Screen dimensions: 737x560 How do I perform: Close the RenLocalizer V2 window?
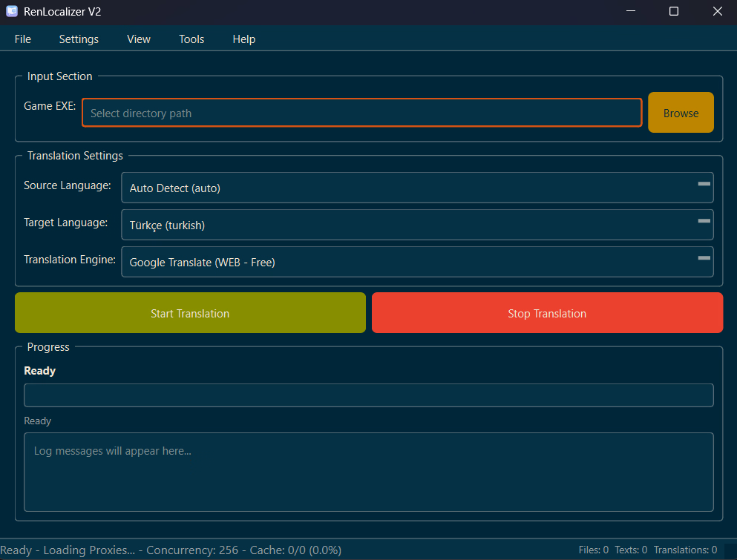coord(717,12)
